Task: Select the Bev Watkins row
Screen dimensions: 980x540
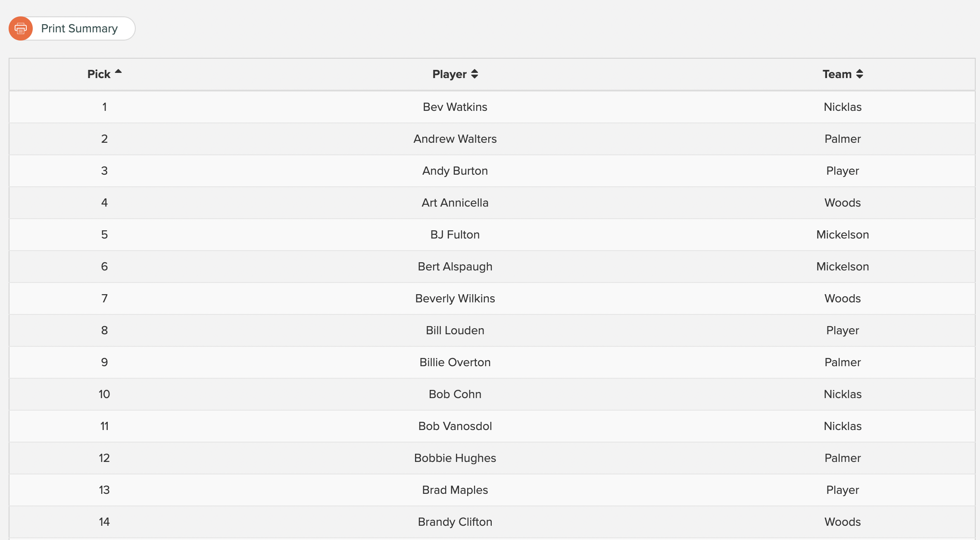Action: coord(492,107)
